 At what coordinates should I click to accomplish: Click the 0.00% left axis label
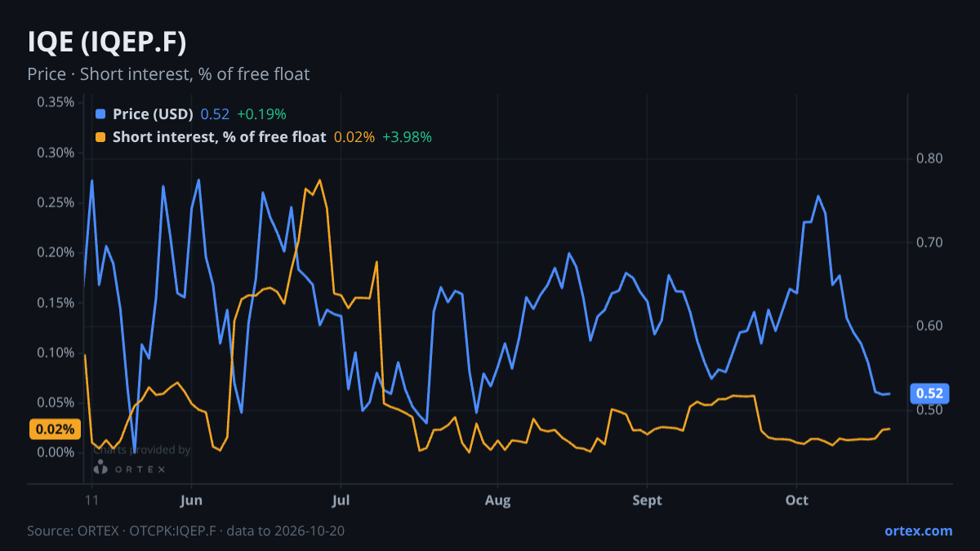click(56, 452)
